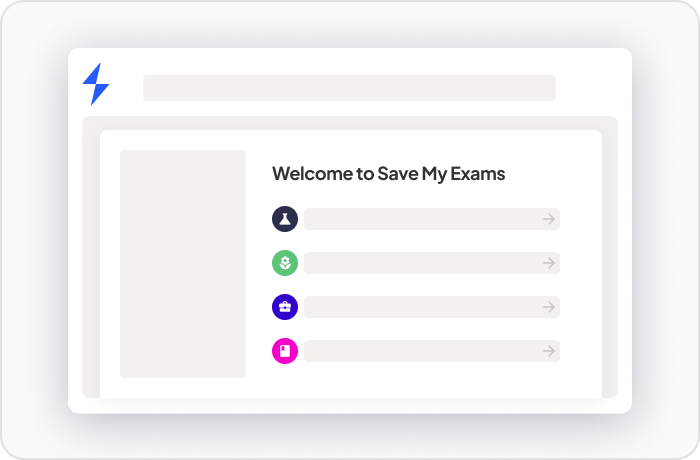
Task: Open the gray bar next to book icon
Action: [432, 351]
